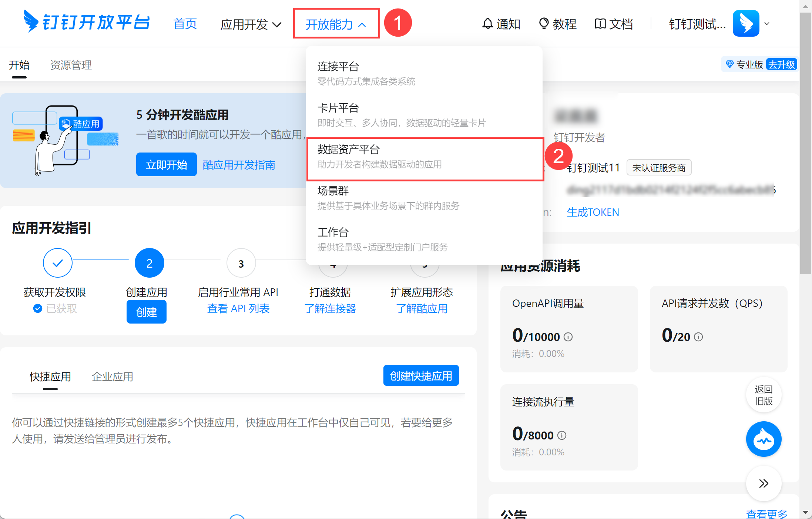Expand the account dropdown arrow
The image size is (812, 519).
click(767, 24)
